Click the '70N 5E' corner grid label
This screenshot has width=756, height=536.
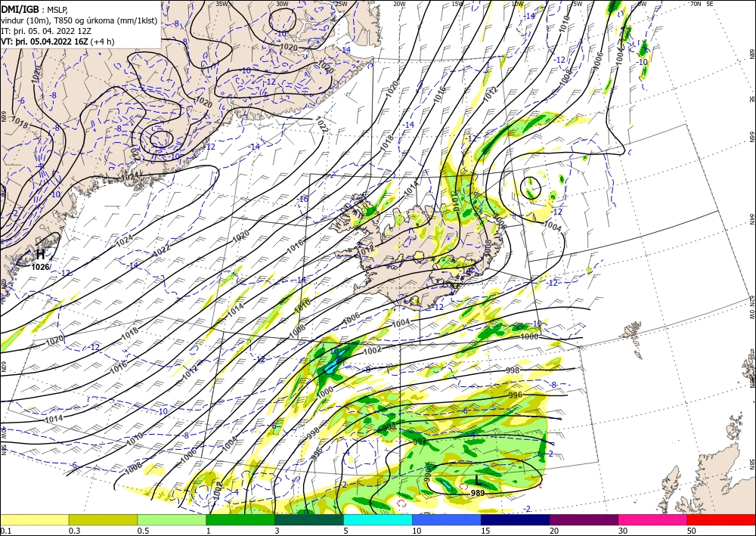702,3
